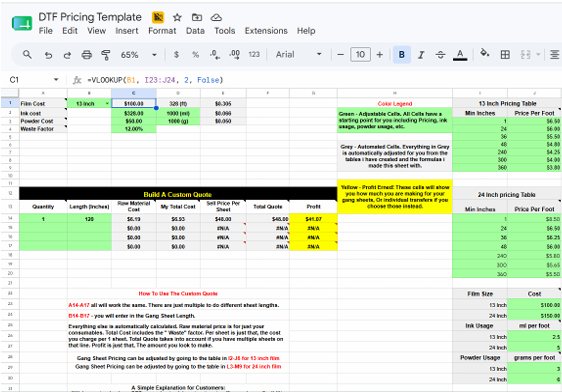The width and height of the screenshot is (562, 392).
Task: Activate the paint format tool
Action: tap(106, 55)
